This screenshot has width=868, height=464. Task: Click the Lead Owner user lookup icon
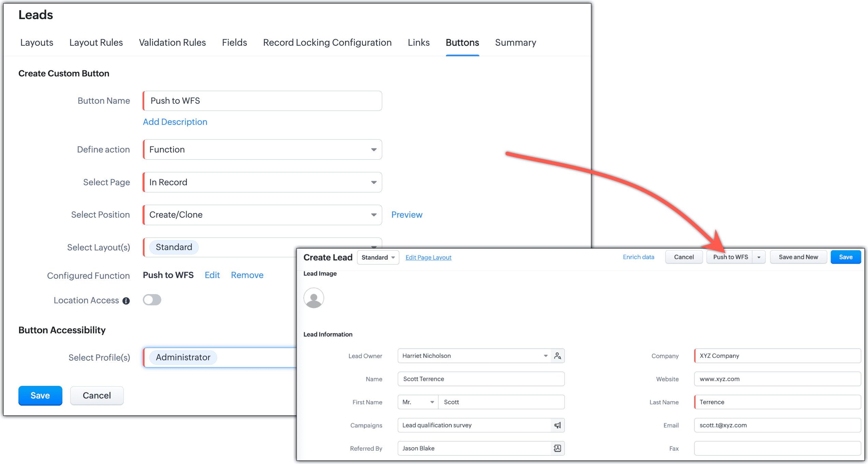tap(557, 356)
